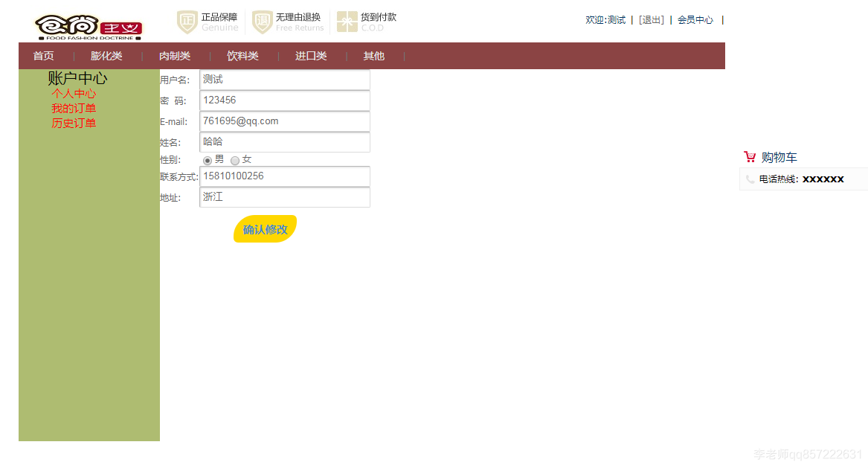
Task: Open the 会员中心 member center link
Action: pos(695,19)
